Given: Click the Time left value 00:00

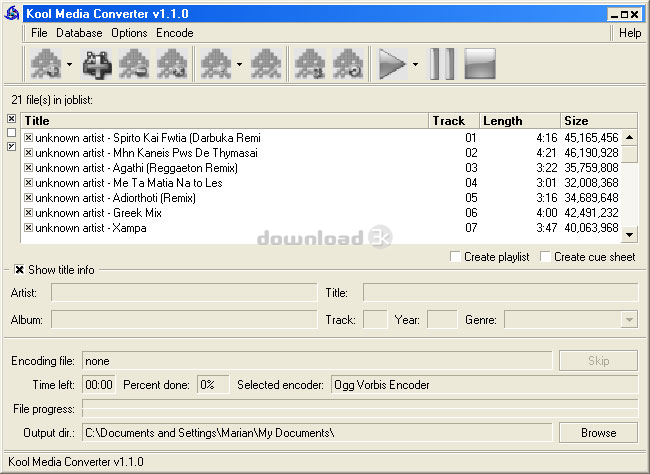Looking at the screenshot, I should pos(99,385).
